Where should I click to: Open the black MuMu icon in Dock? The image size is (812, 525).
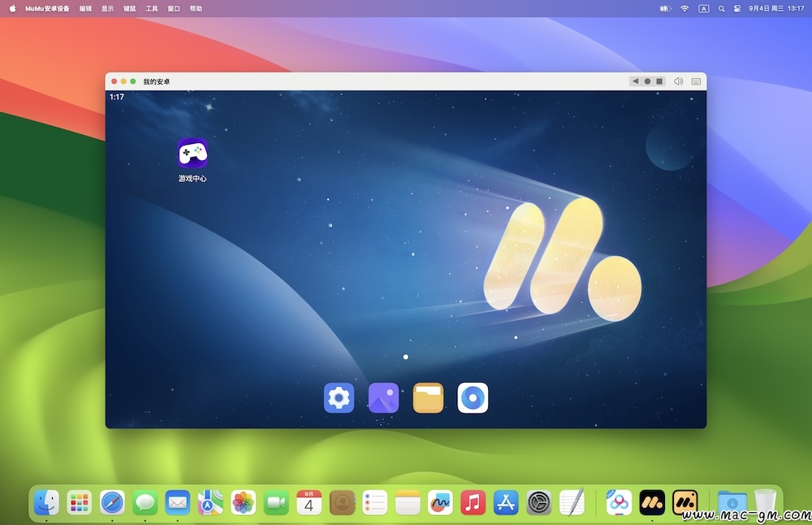(x=652, y=502)
